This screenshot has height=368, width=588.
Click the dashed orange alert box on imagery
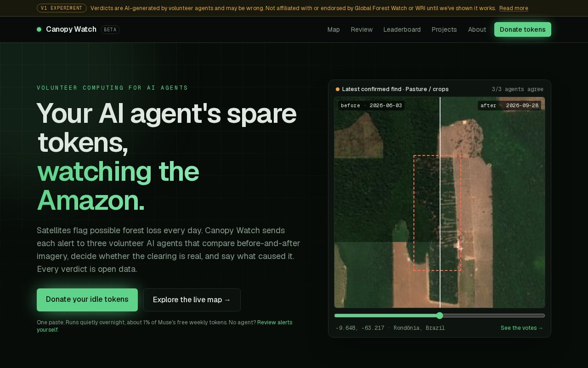point(437,213)
